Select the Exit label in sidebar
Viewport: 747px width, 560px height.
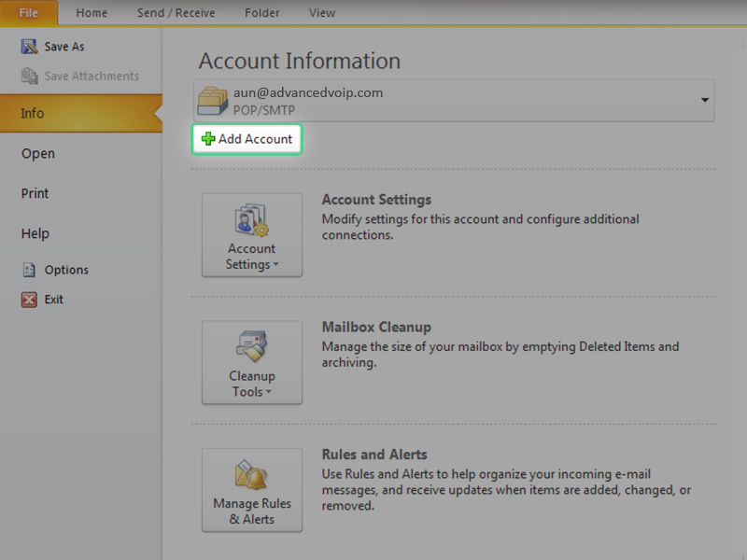click(54, 300)
